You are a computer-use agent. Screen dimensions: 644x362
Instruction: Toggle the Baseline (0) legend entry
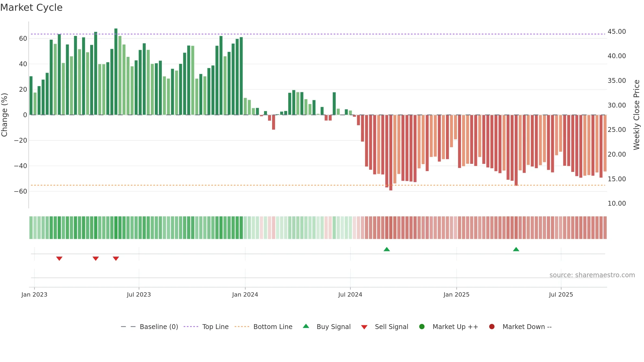coord(149,327)
